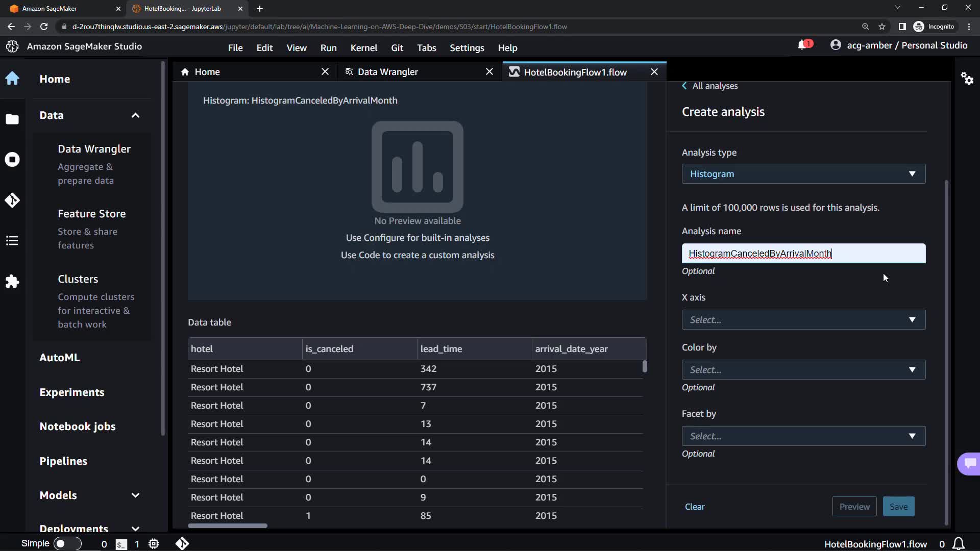Switch to the Data Wrangler tab
This screenshot has width=980, height=551.
pyautogui.click(x=387, y=72)
